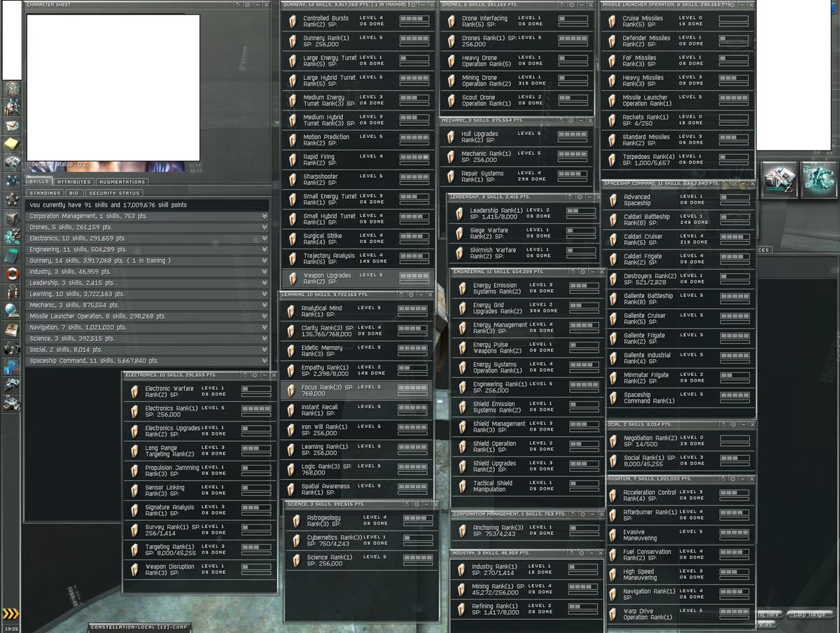Image resolution: width=840 pixels, height=633 pixels.
Task: Click skill book icon beside Drone Interfacing
Action: point(451,21)
